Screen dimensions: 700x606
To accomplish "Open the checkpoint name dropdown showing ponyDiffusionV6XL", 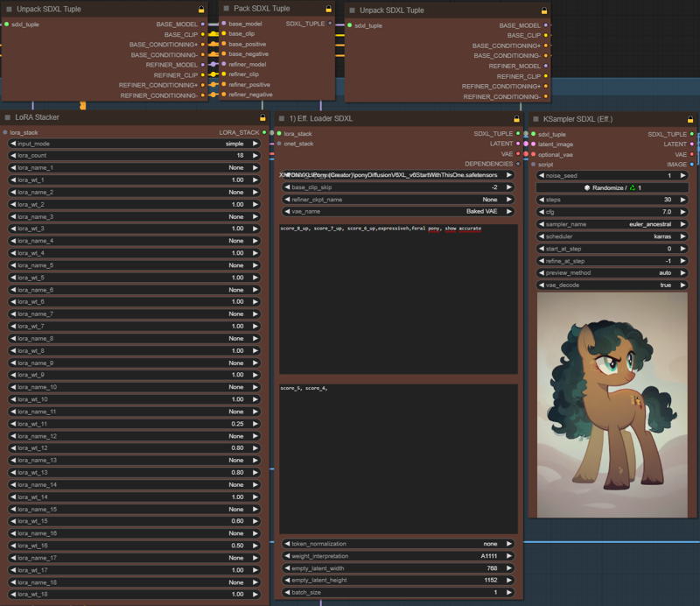I will pos(398,175).
